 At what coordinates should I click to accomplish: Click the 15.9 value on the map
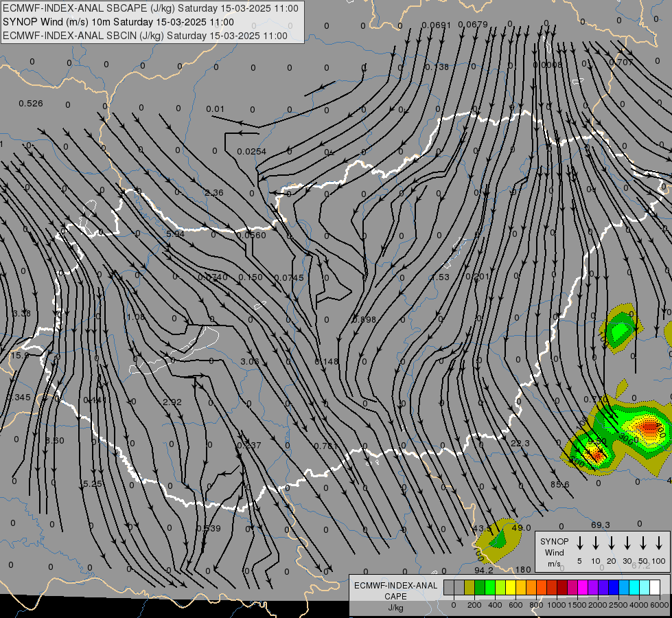click(20, 356)
